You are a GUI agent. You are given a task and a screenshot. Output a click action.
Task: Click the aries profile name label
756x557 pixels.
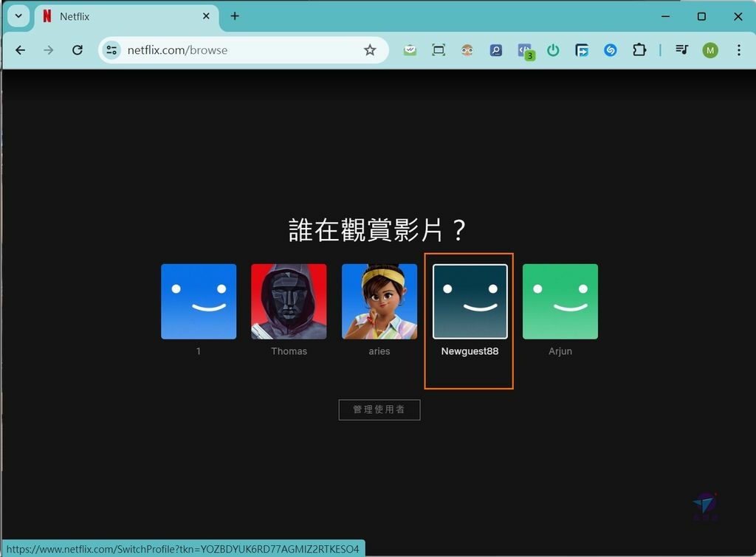[x=379, y=351]
